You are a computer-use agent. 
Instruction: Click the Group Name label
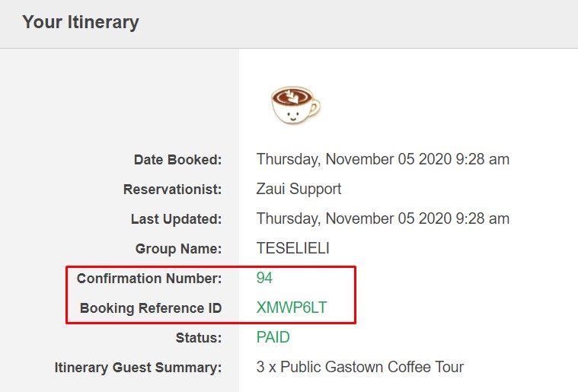pyautogui.click(x=178, y=249)
